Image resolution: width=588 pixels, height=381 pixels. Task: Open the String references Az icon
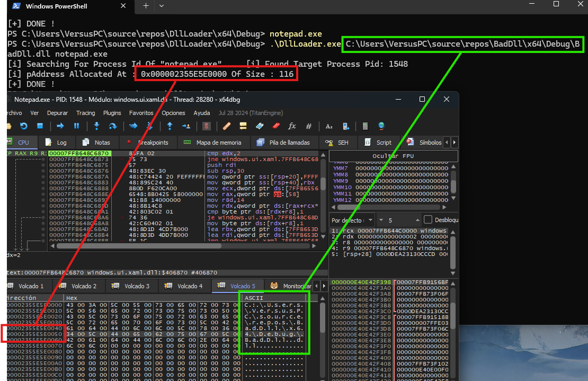(329, 126)
